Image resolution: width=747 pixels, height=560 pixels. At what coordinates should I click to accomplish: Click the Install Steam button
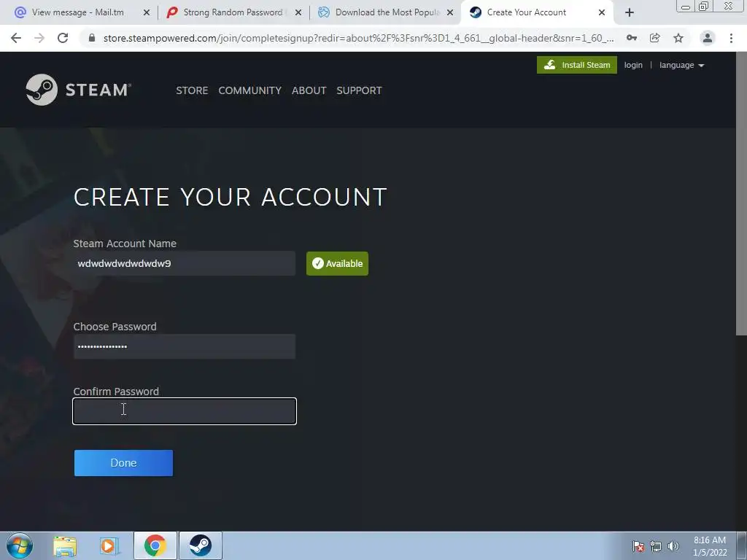[x=576, y=65]
